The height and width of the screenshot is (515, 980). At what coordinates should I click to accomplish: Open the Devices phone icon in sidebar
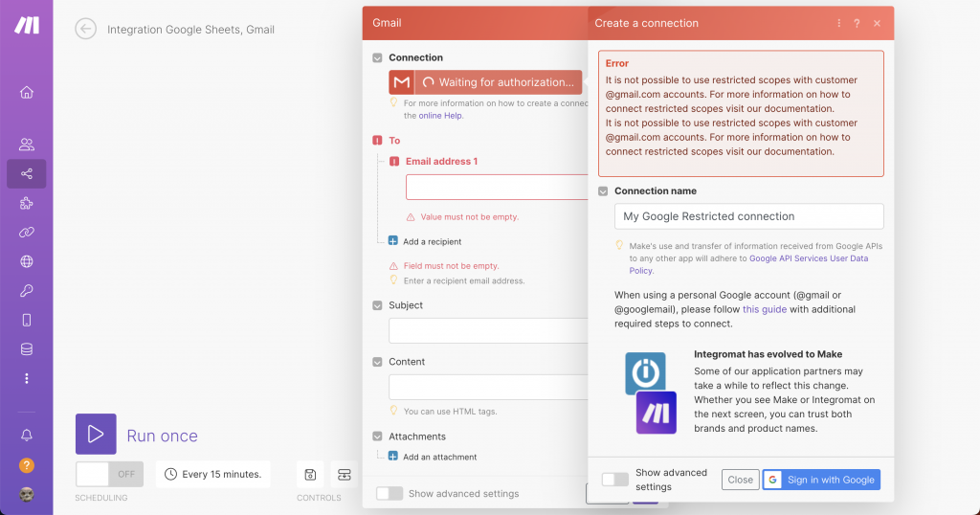tap(26, 320)
